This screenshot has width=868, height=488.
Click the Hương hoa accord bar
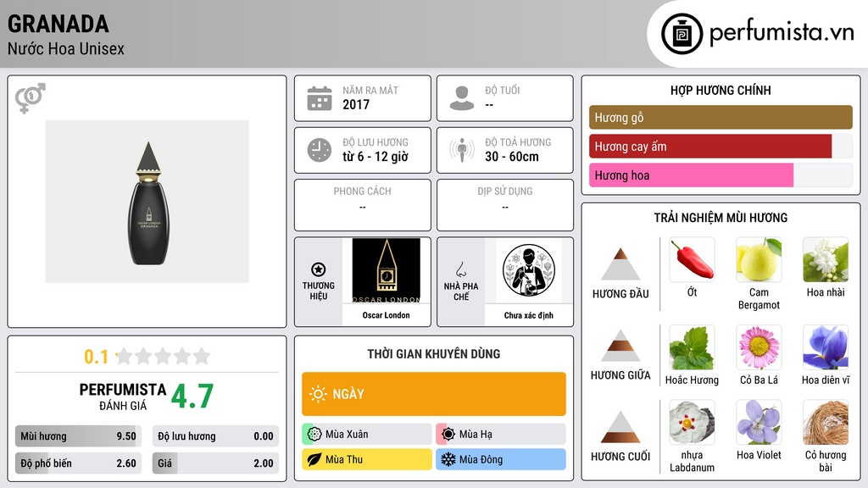(x=721, y=175)
